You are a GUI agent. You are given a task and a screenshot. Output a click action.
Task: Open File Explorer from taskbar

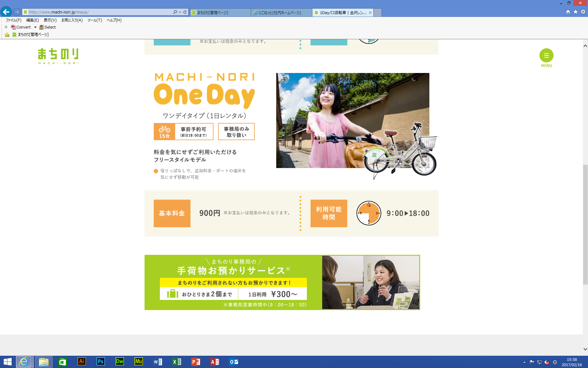43,362
